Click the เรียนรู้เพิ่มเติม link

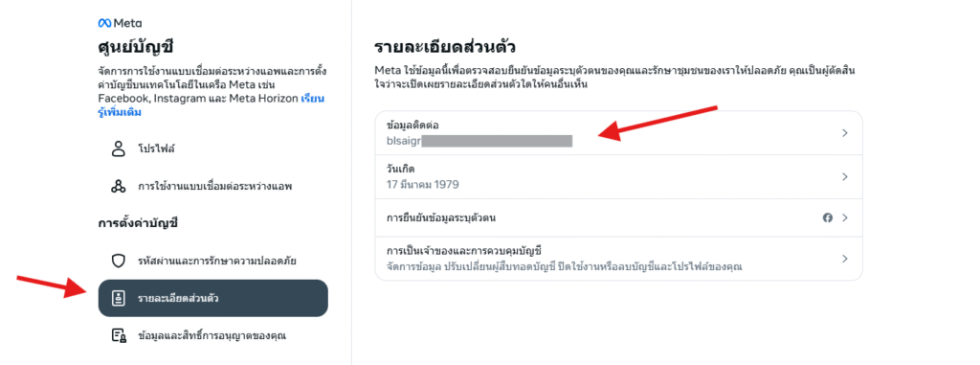tap(212, 105)
